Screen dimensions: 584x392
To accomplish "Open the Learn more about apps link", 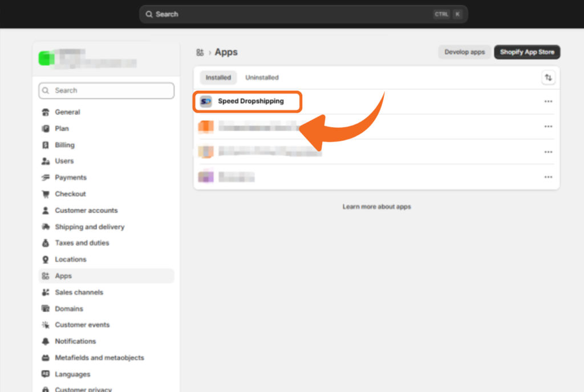I will [376, 207].
